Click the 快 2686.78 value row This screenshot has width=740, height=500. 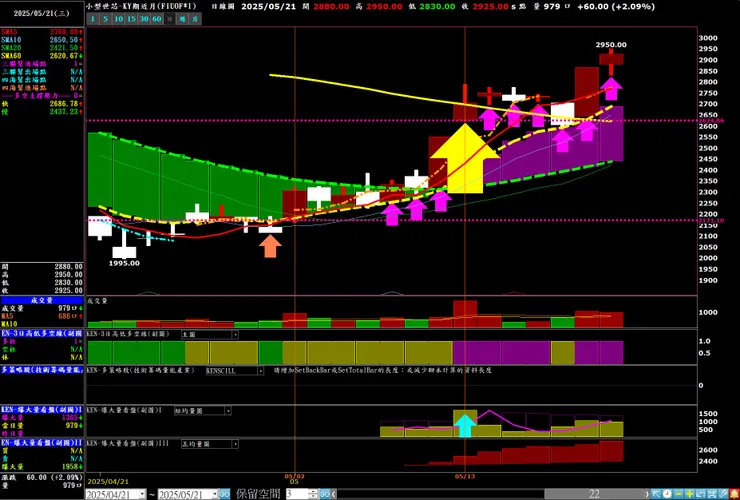(42, 103)
